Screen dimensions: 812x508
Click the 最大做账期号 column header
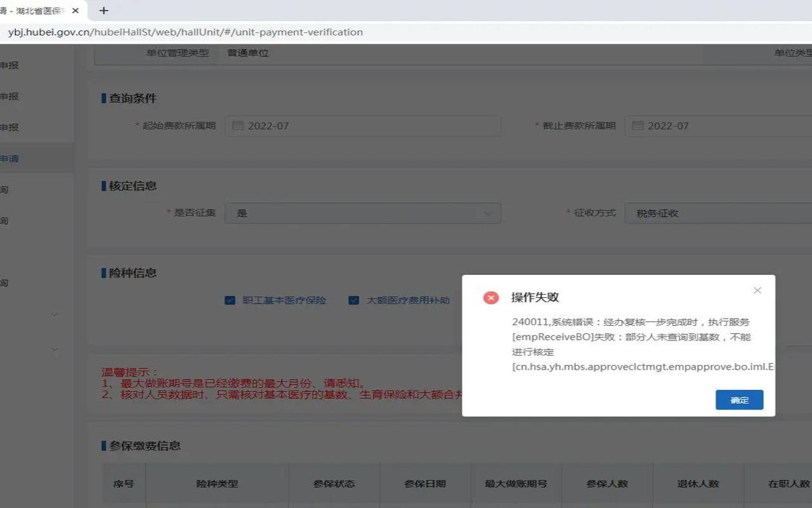click(x=516, y=483)
